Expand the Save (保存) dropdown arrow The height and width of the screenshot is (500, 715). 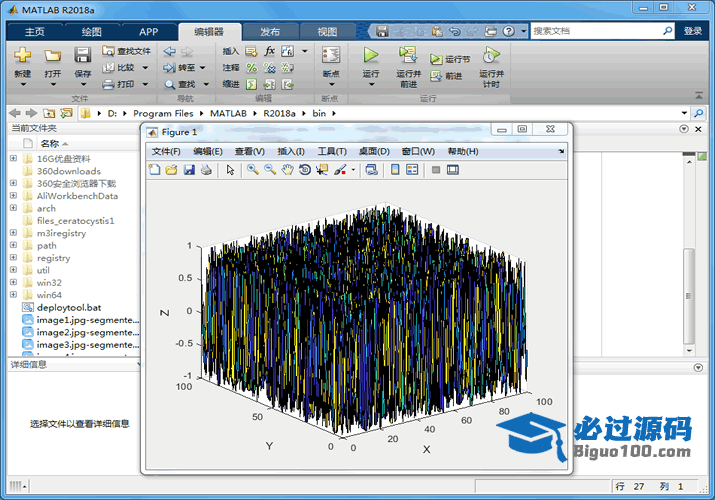coord(83,84)
